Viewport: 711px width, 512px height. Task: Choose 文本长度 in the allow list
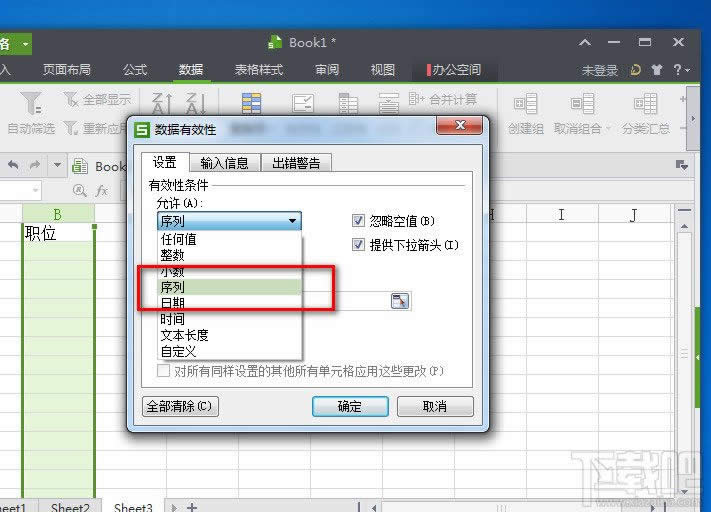[229, 335]
